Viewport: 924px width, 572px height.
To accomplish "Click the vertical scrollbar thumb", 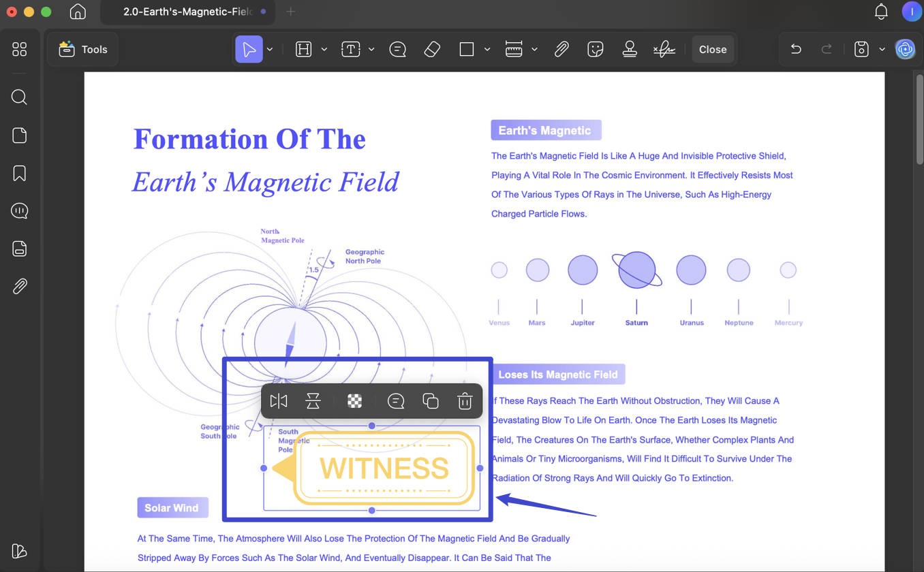I will pyautogui.click(x=919, y=120).
